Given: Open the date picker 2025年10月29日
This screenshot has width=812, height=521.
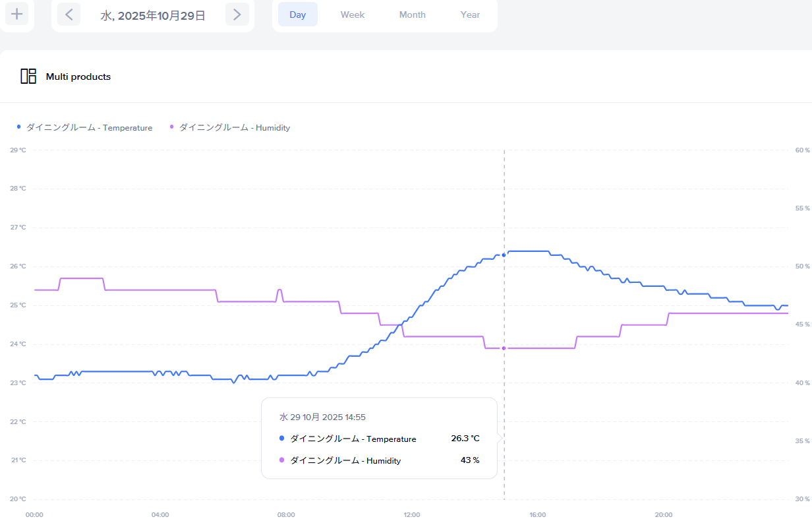Looking at the screenshot, I should [x=153, y=15].
